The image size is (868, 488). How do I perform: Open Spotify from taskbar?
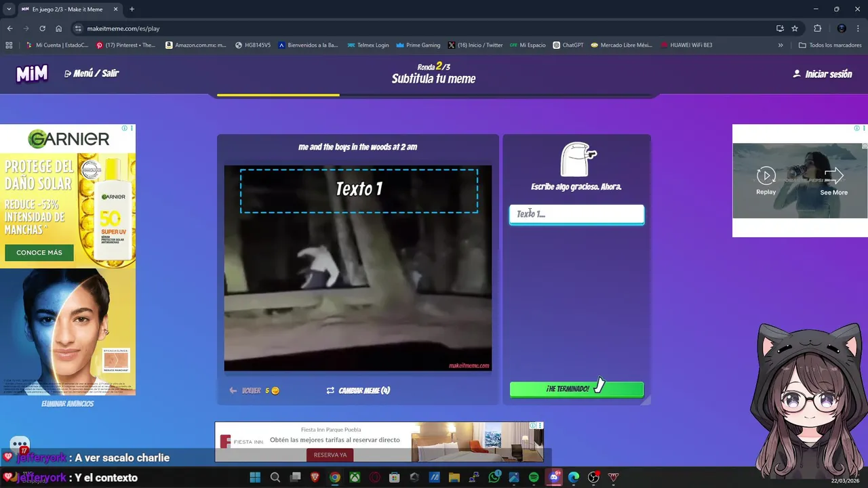(x=534, y=477)
